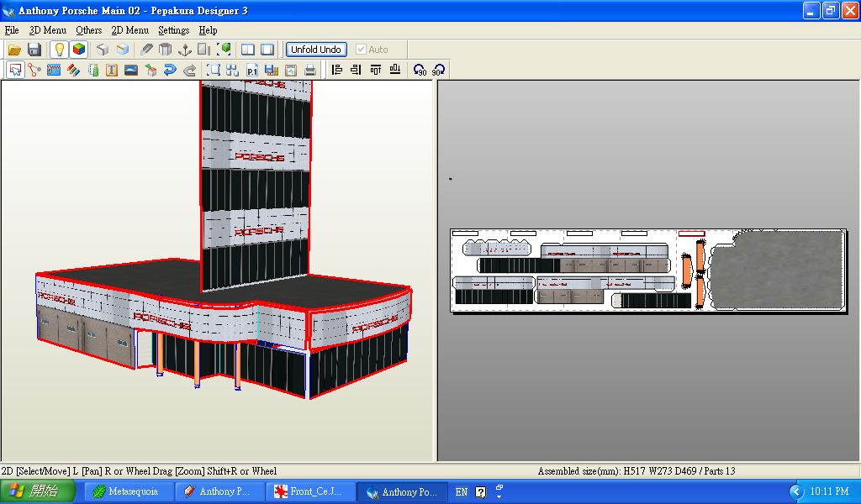
Task: Toggle the Auto checkbox
Action: (362, 50)
